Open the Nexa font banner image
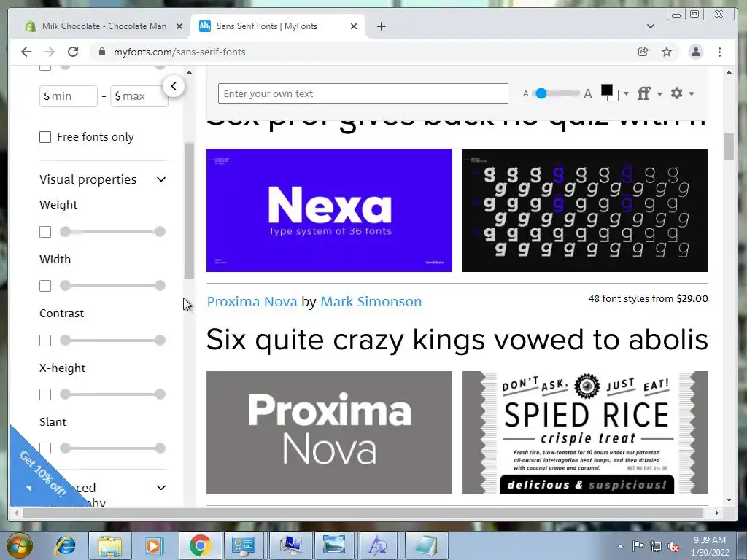The image size is (747, 560). pyautogui.click(x=329, y=211)
